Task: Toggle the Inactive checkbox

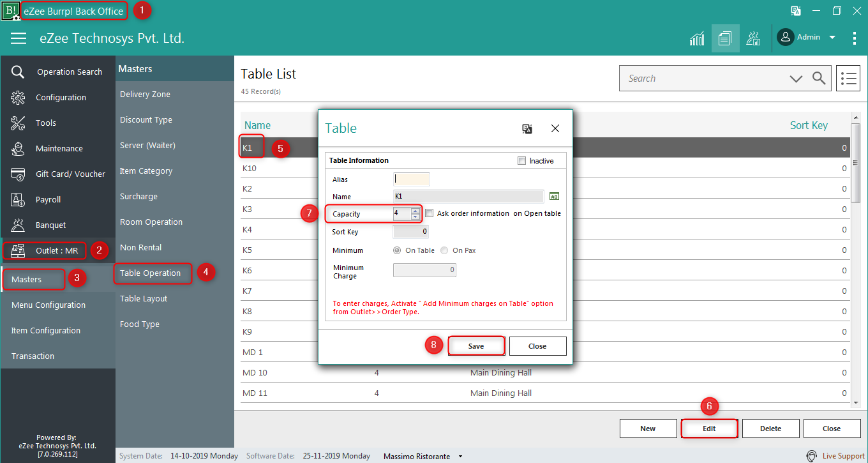Action: tap(521, 161)
